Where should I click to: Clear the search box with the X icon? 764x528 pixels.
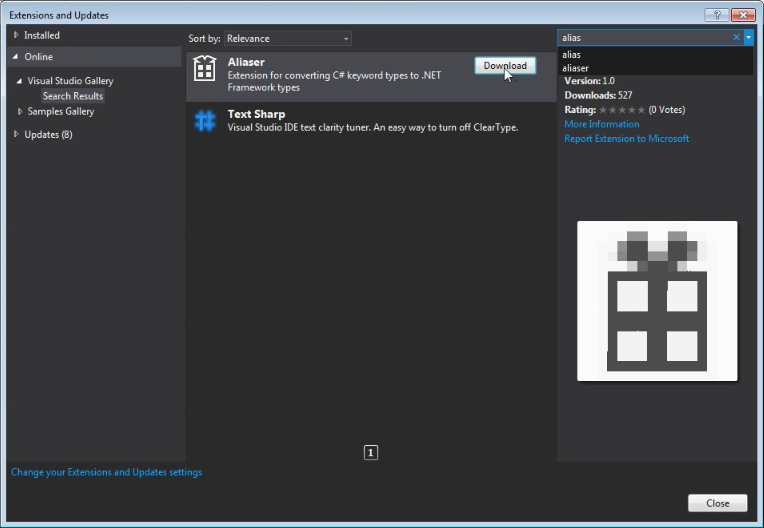pos(736,37)
